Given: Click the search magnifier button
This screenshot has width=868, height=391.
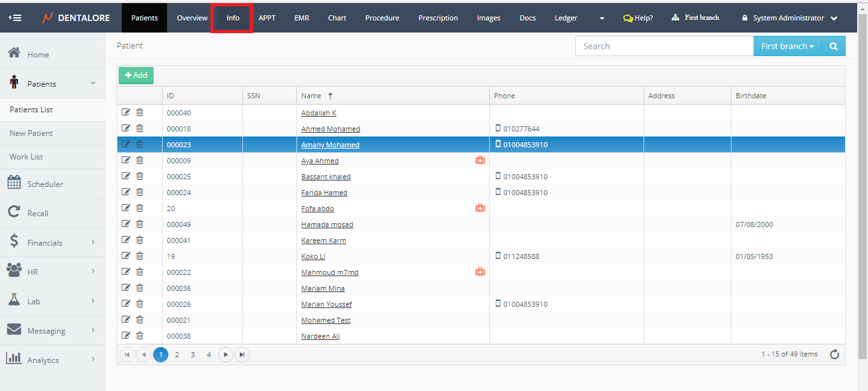Looking at the screenshot, I should (834, 47).
